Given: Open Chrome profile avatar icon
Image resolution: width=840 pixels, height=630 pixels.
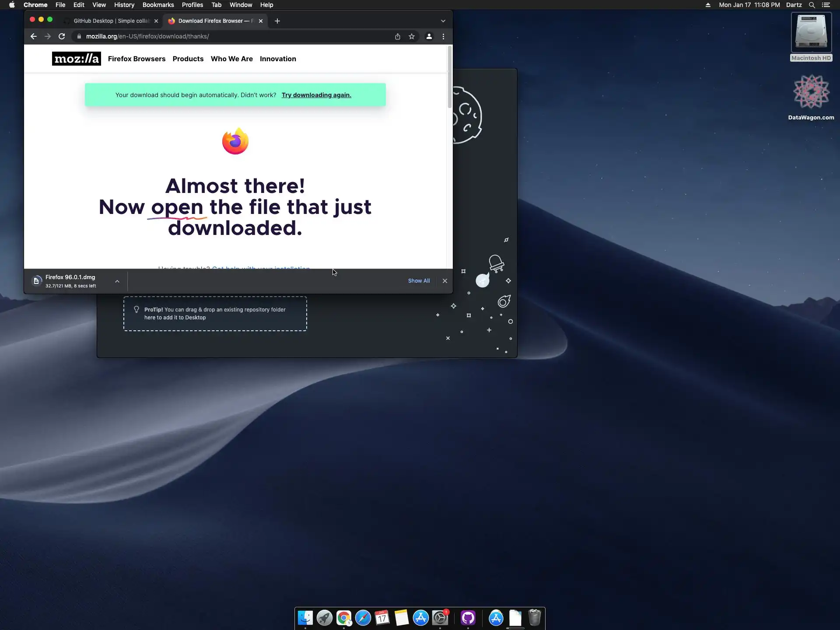Looking at the screenshot, I should tap(429, 37).
